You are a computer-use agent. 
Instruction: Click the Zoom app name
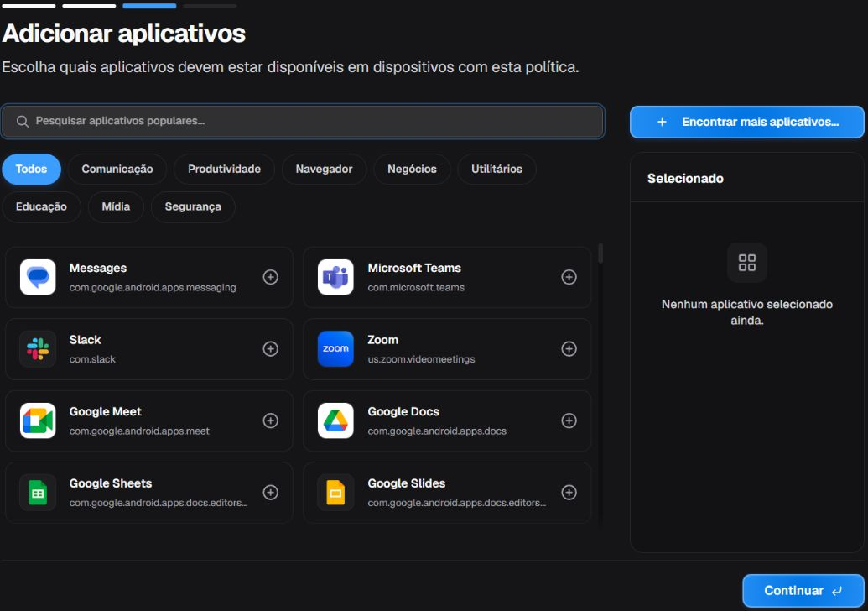coord(382,340)
